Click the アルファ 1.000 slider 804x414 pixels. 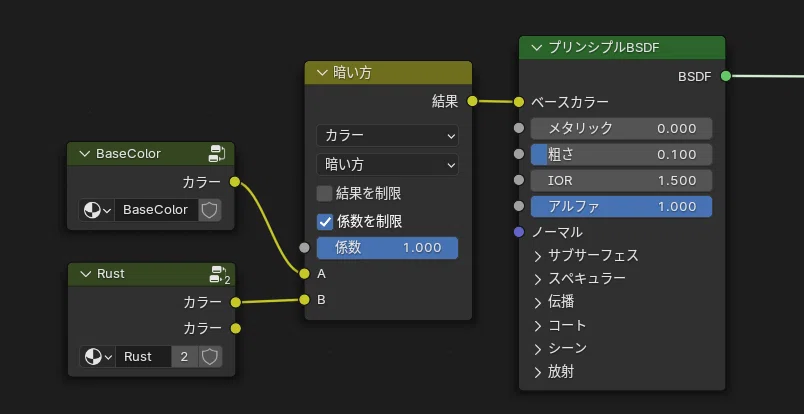[x=621, y=207]
